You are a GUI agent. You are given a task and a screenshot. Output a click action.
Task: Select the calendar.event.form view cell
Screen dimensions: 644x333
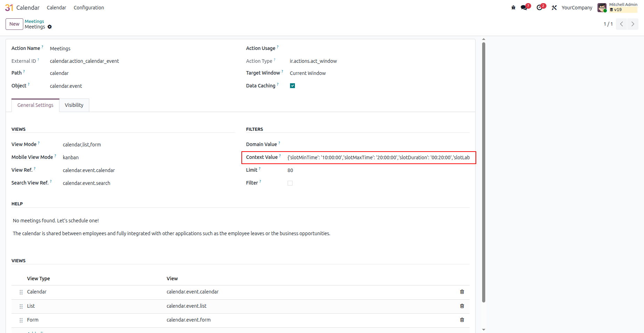(x=189, y=320)
